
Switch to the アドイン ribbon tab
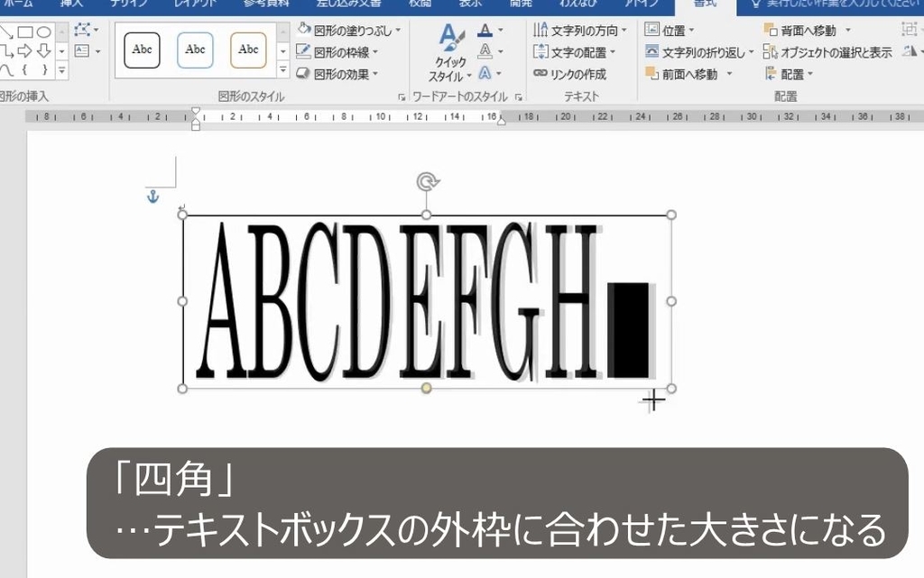tap(642, 4)
